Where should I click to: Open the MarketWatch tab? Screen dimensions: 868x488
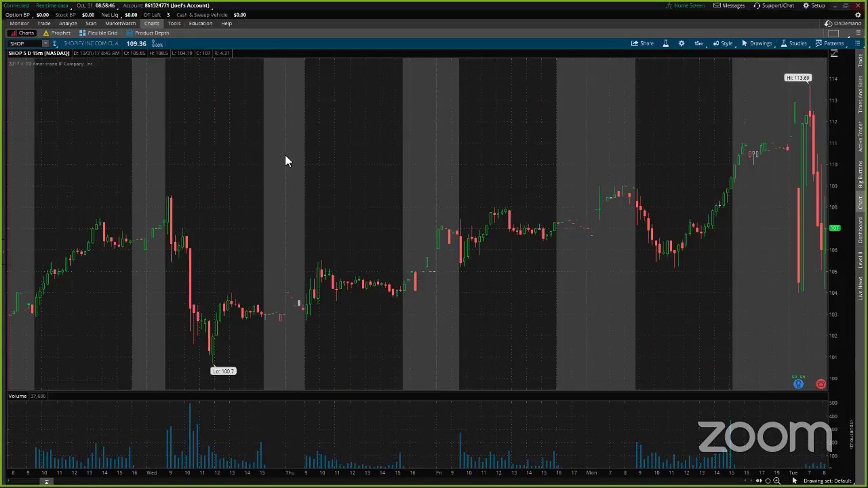[x=120, y=23]
